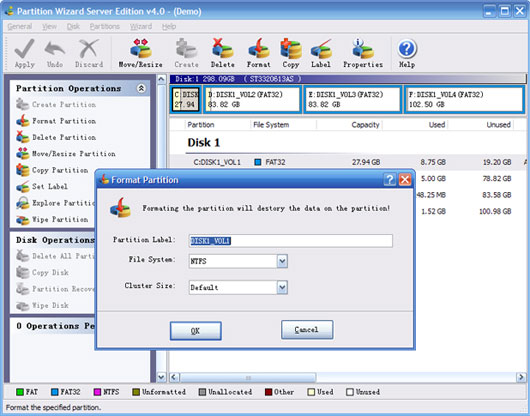
Task: Collapse the Partition Operations panel
Action: point(141,88)
